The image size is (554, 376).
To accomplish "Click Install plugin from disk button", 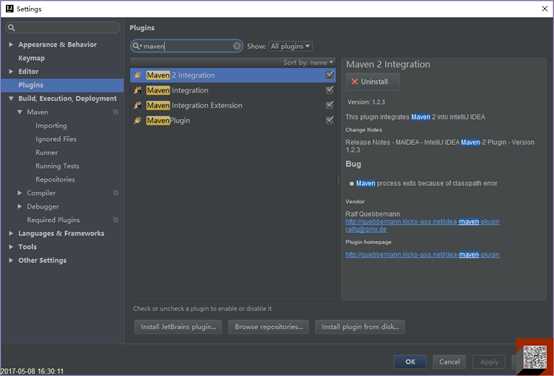I will tap(360, 327).
